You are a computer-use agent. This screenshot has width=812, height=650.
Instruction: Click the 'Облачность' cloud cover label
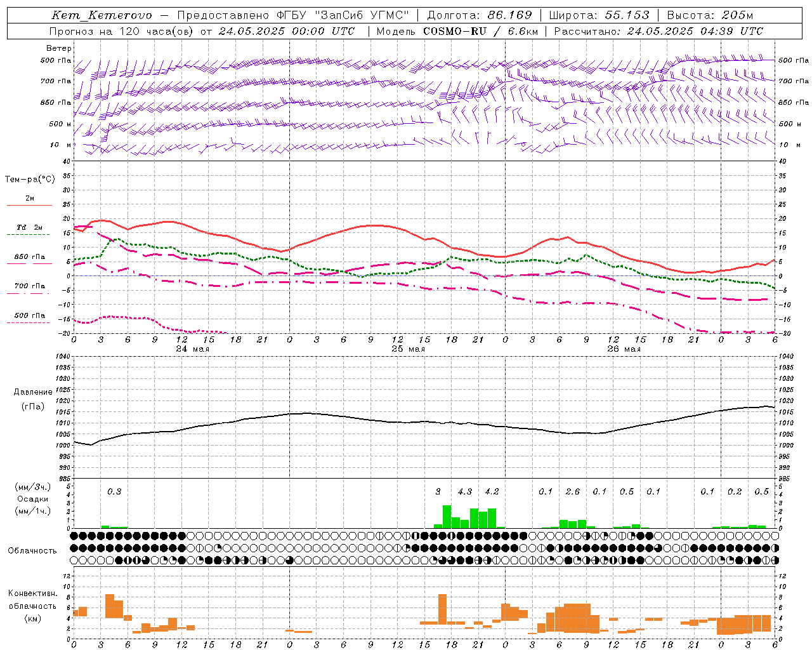[32, 551]
